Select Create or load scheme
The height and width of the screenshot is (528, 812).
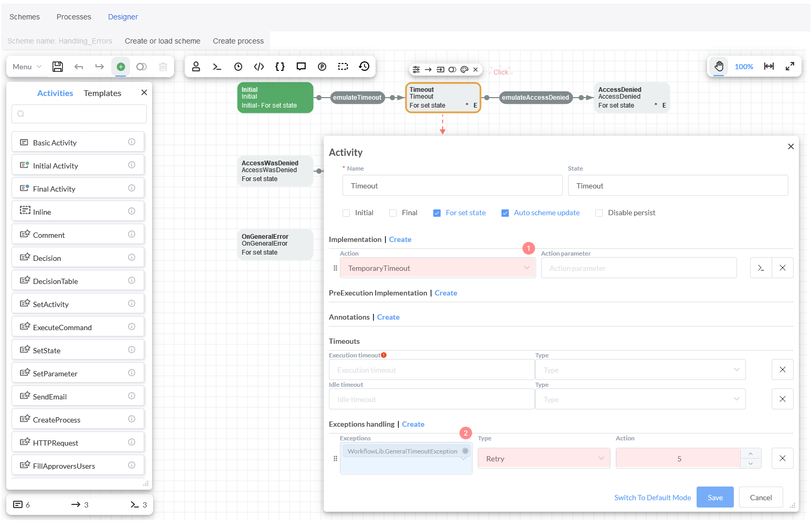coord(163,41)
